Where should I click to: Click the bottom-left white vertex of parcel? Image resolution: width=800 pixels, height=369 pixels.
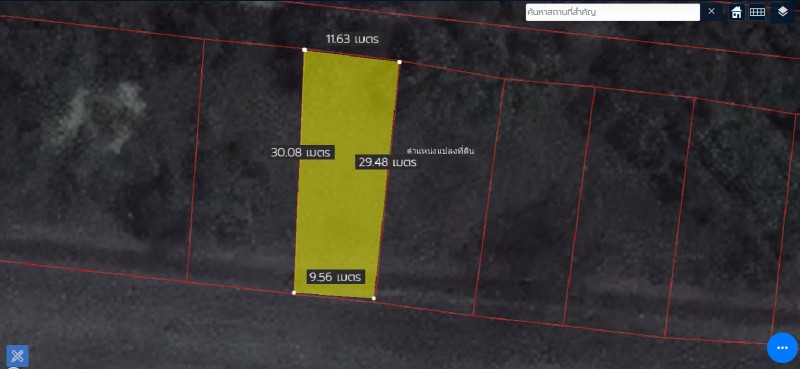tap(294, 293)
